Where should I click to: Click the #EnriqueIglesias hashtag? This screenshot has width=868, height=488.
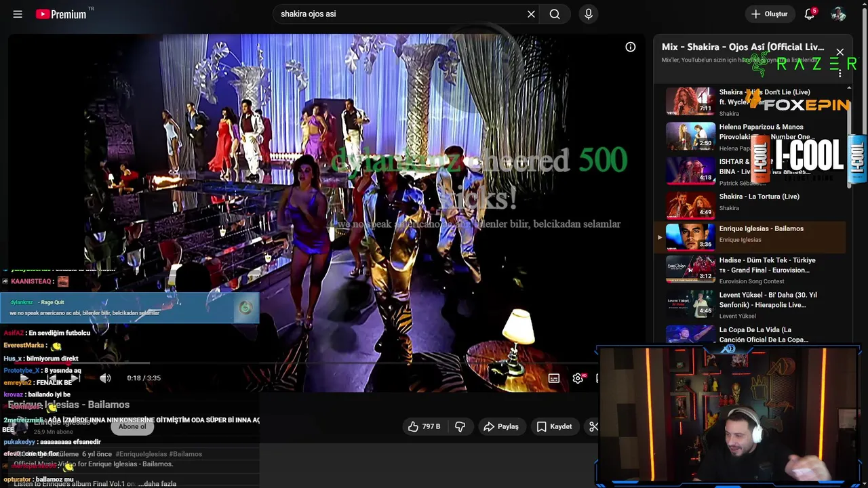pos(140,454)
